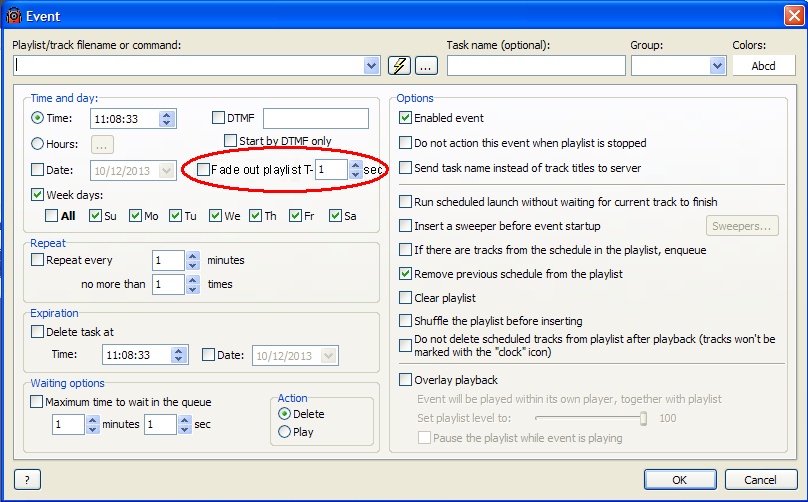Viewport: 808px width, 502px height.
Task: Uncheck the Week days checkbox
Action: click(37, 195)
